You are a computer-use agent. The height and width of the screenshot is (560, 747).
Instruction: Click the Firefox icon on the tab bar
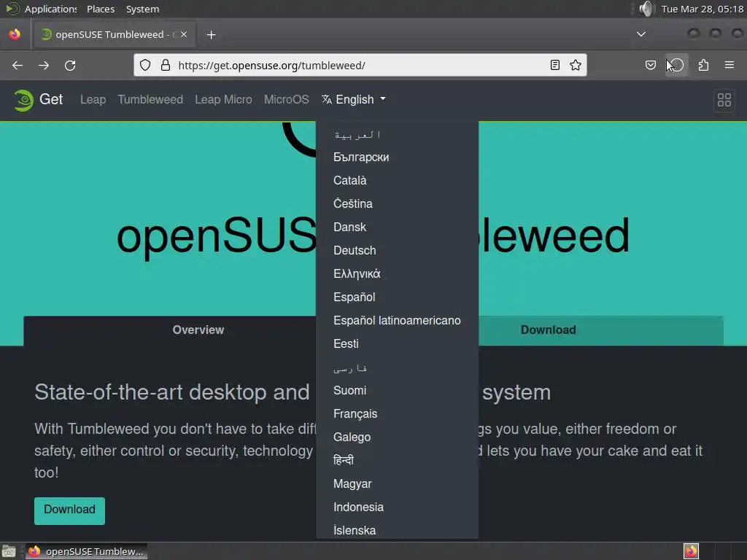15,34
